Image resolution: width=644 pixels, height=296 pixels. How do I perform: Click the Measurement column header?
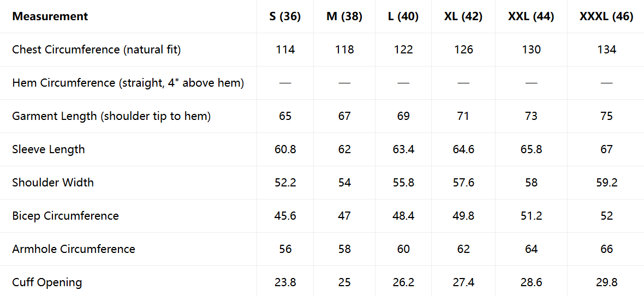click(50, 16)
